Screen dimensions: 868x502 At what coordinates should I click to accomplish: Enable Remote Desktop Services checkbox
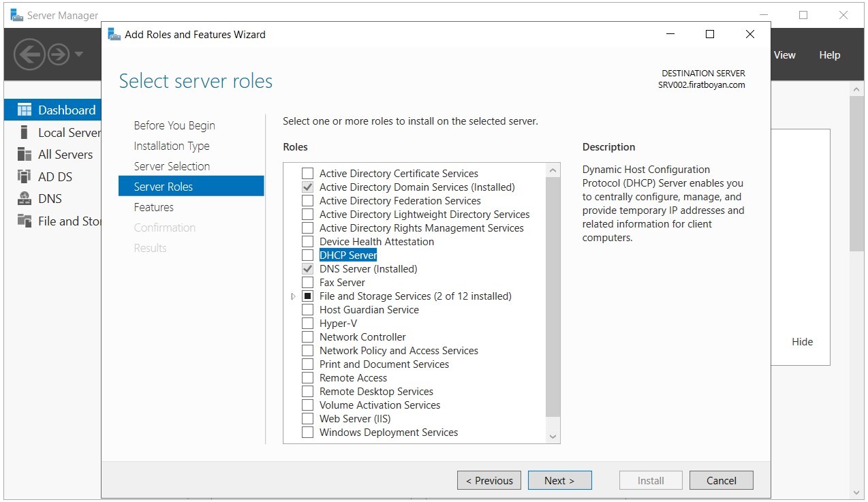pyautogui.click(x=308, y=392)
